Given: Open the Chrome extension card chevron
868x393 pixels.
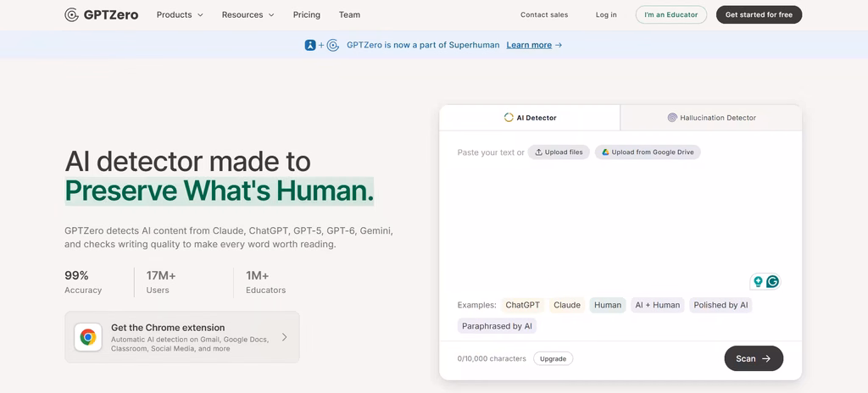Looking at the screenshot, I should [285, 337].
